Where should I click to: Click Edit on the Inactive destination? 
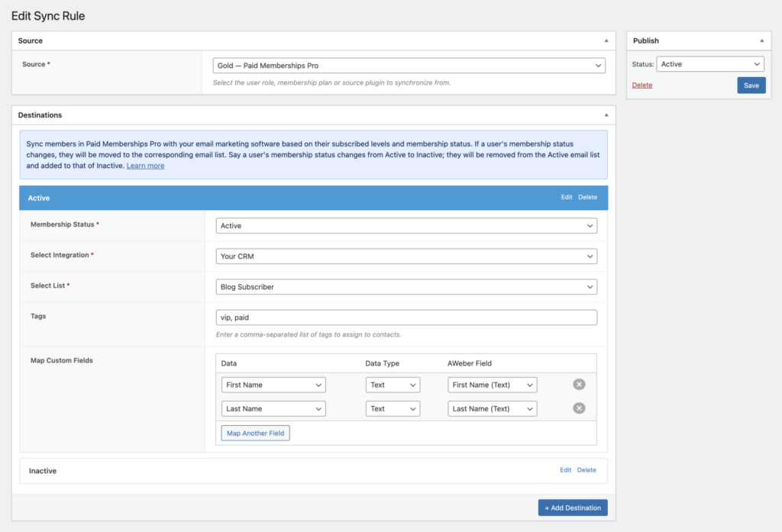[x=565, y=470]
